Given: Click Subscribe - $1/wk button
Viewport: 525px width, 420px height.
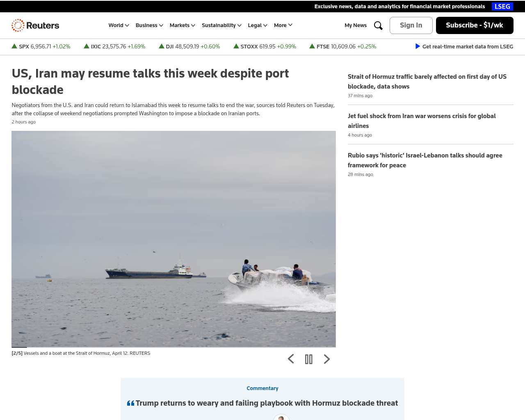Looking at the screenshot, I should [x=475, y=25].
